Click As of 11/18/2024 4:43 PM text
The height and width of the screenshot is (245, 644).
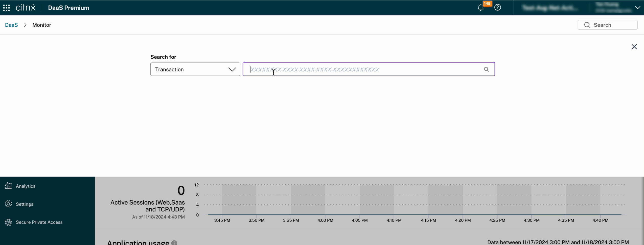158,217
